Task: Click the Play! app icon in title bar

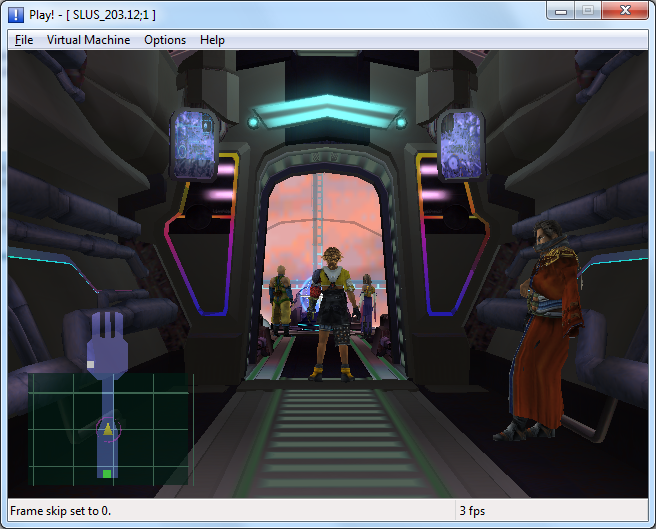Action: [x=16, y=15]
